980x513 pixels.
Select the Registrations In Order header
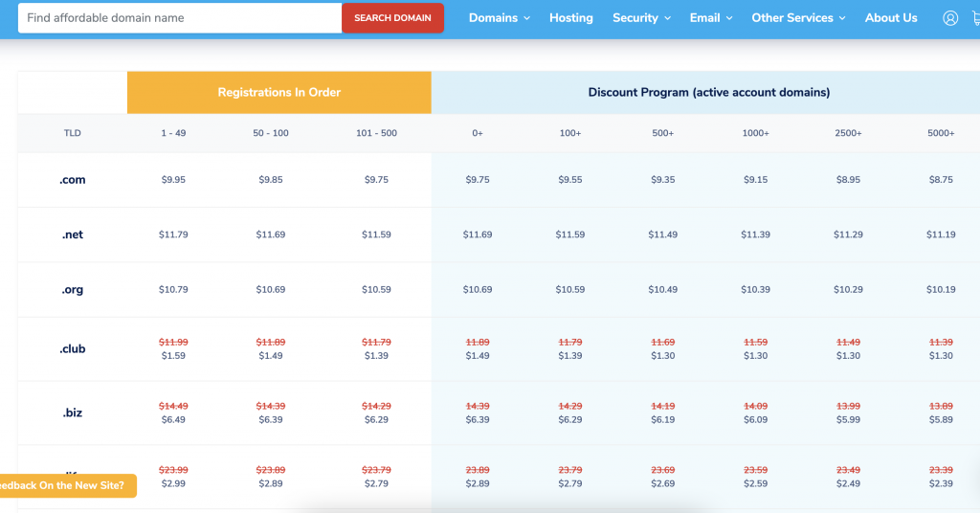tap(279, 93)
